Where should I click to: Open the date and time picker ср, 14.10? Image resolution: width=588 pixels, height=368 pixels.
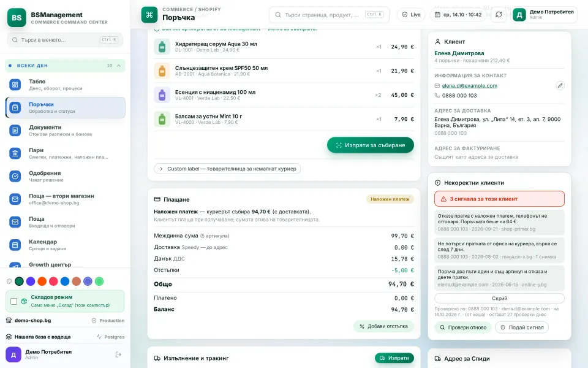(458, 15)
